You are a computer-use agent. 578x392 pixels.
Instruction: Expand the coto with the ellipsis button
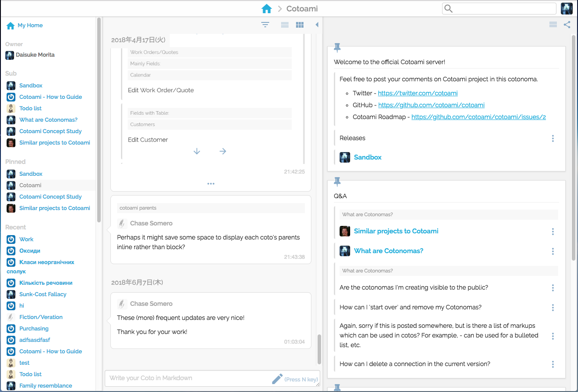click(x=211, y=184)
